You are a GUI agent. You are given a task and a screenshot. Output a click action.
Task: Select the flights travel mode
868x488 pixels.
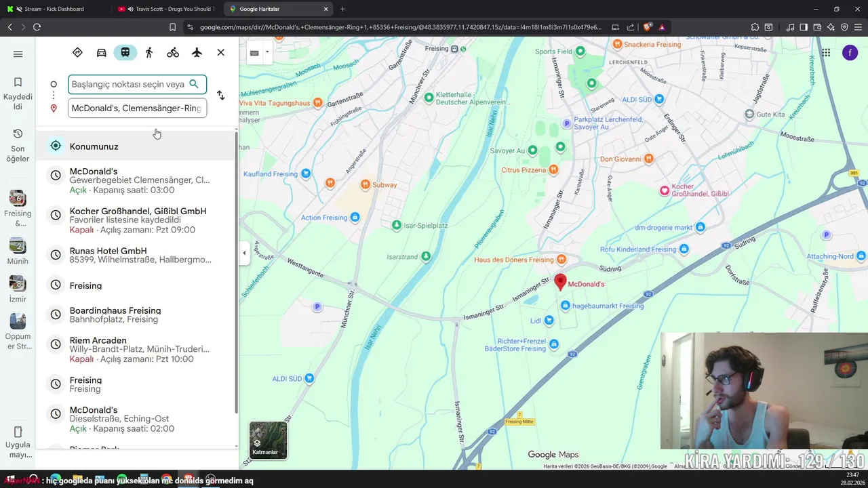197,52
